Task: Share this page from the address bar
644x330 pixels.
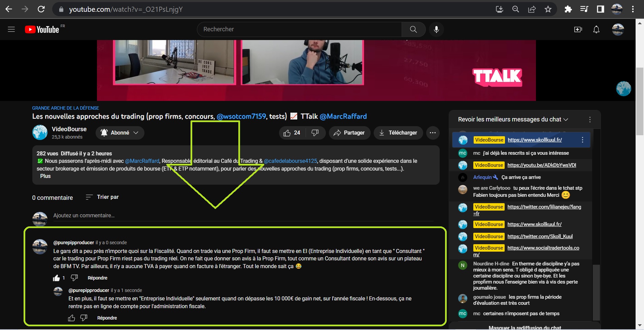Action: [x=532, y=9]
